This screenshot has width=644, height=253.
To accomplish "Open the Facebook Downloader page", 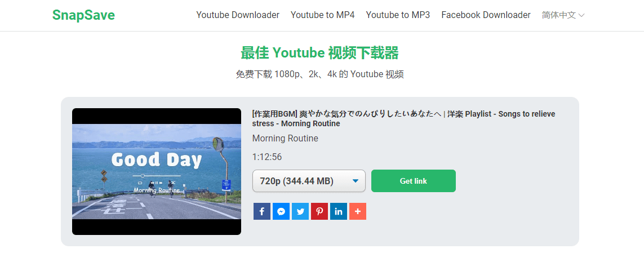I will tap(486, 15).
